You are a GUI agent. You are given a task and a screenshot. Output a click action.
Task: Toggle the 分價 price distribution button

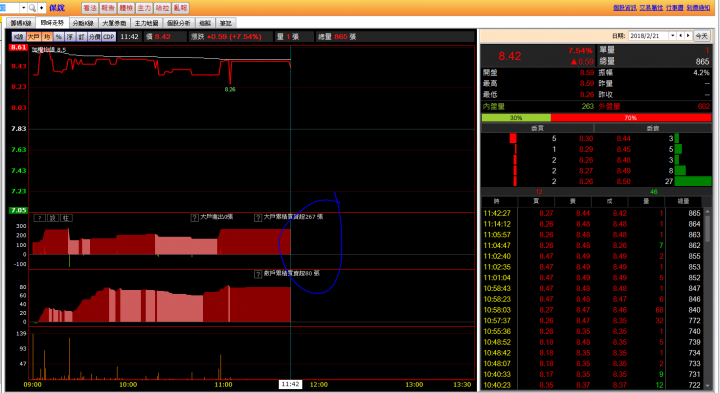[x=94, y=37]
